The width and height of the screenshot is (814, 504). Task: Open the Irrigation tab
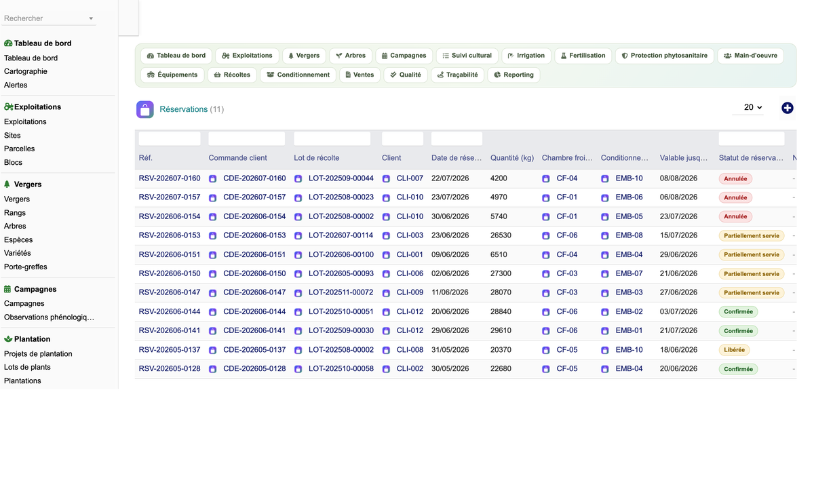coord(526,56)
